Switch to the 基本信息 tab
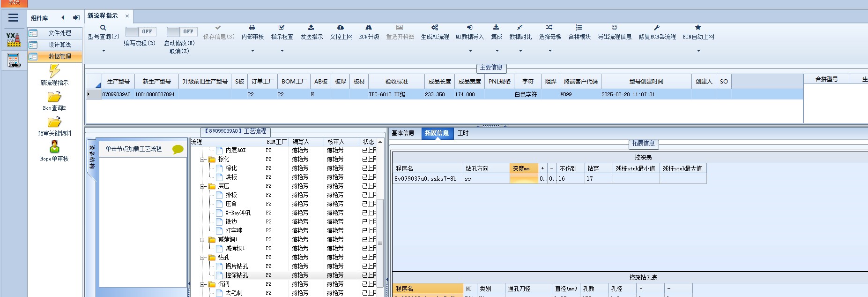The image size is (868, 297). point(403,133)
